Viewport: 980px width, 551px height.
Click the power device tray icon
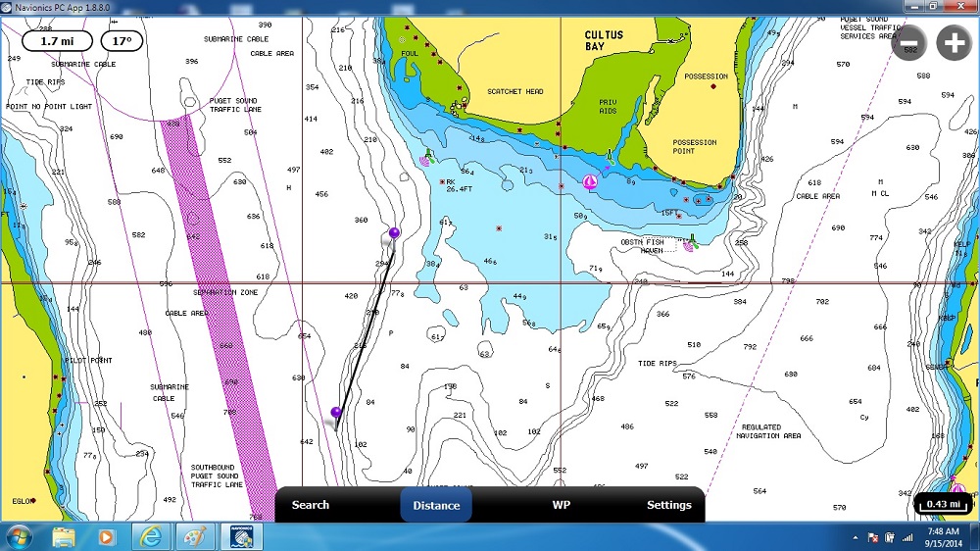890,538
